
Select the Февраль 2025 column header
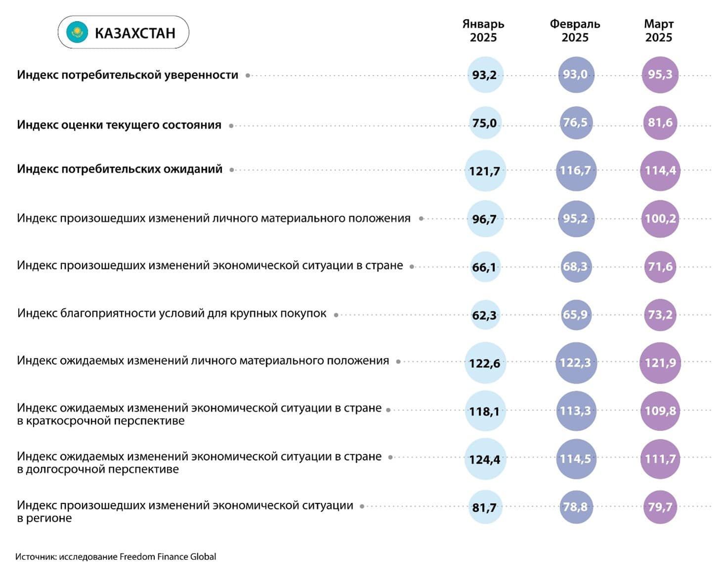tap(575, 31)
